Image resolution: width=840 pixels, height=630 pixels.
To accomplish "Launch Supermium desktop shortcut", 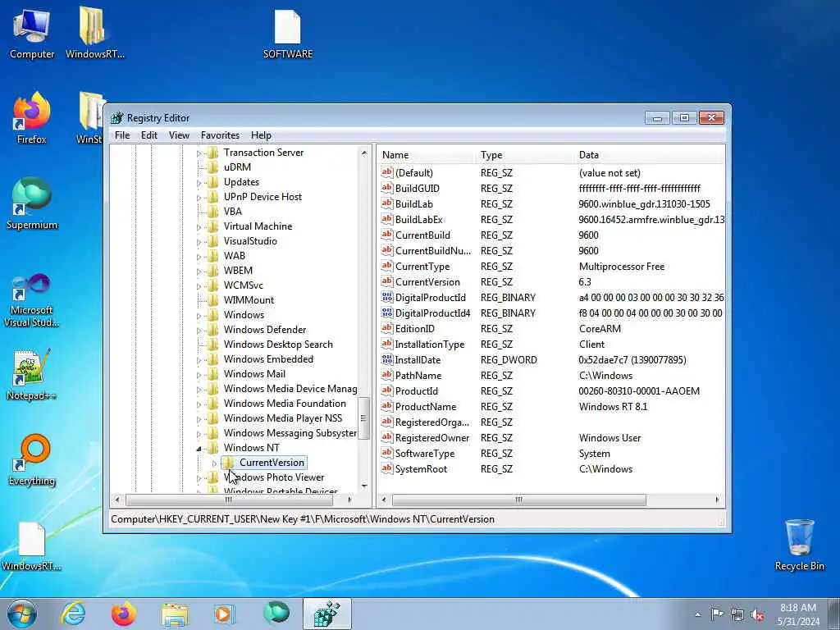I will tap(32, 203).
